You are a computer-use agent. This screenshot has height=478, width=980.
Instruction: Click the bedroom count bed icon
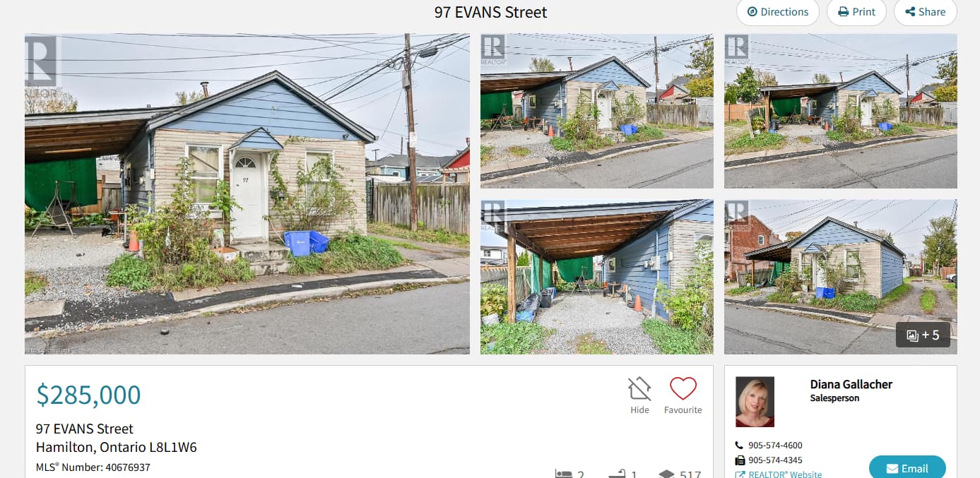[x=563, y=474]
